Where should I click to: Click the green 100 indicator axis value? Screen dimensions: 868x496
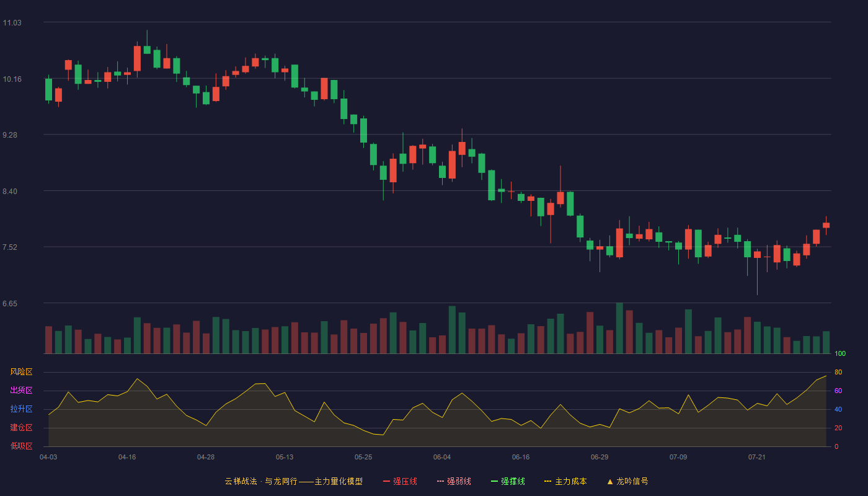840,354
